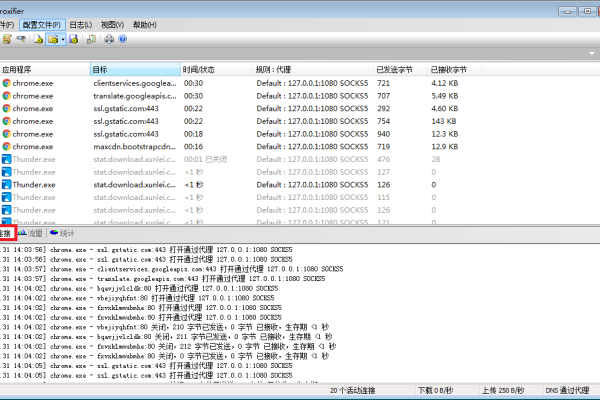Open the pane dropdown arrow at top right
The image size is (600, 400).
tap(592, 55)
